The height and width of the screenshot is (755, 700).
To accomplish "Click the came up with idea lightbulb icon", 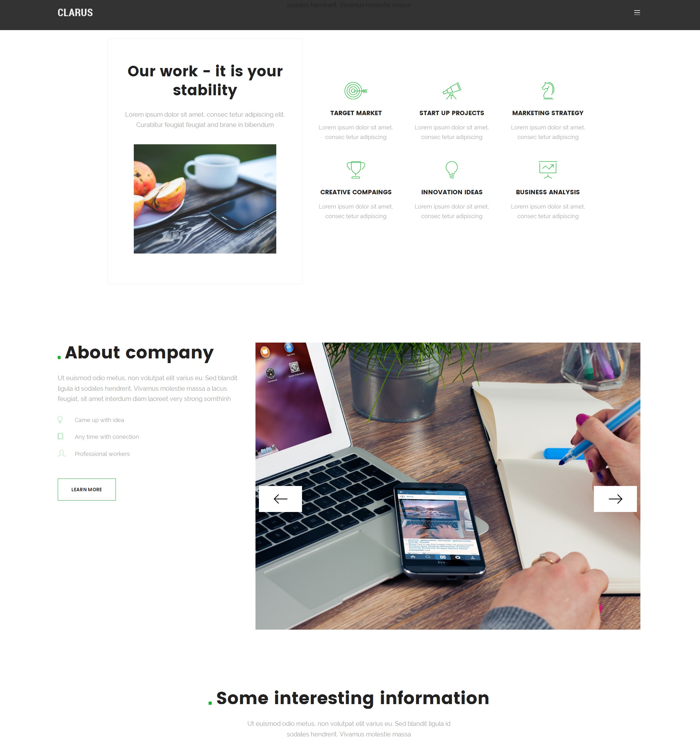I will [61, 420].
